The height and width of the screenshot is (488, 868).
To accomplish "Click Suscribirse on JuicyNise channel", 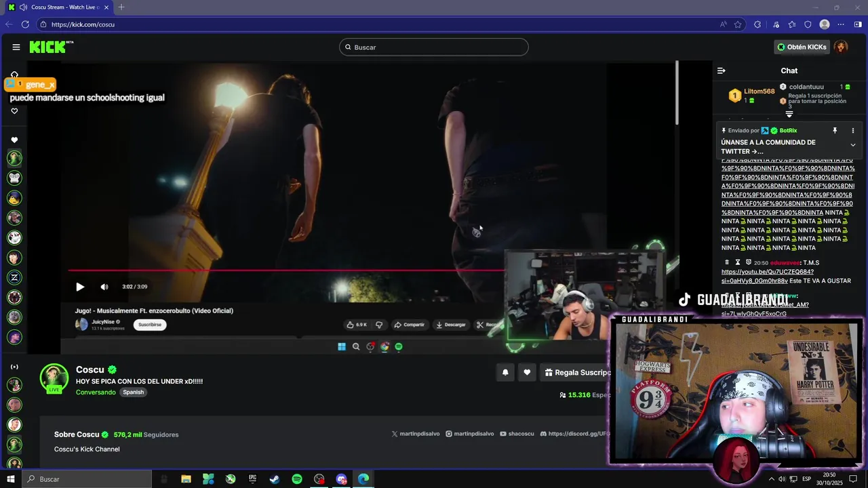I will (x=150, y=325).
